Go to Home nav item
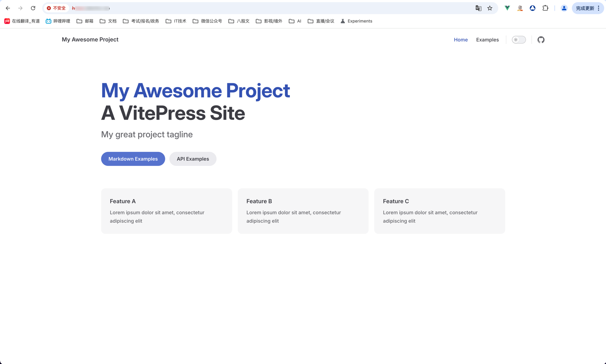Viewport: 606px width, 364px height. [460, 40]
